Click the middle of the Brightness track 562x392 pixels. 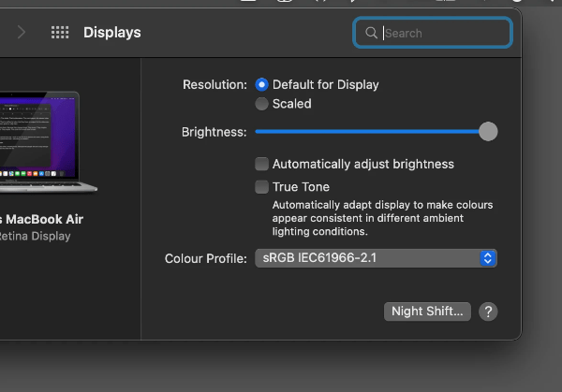pyautogui.click(x=371, y=132)
